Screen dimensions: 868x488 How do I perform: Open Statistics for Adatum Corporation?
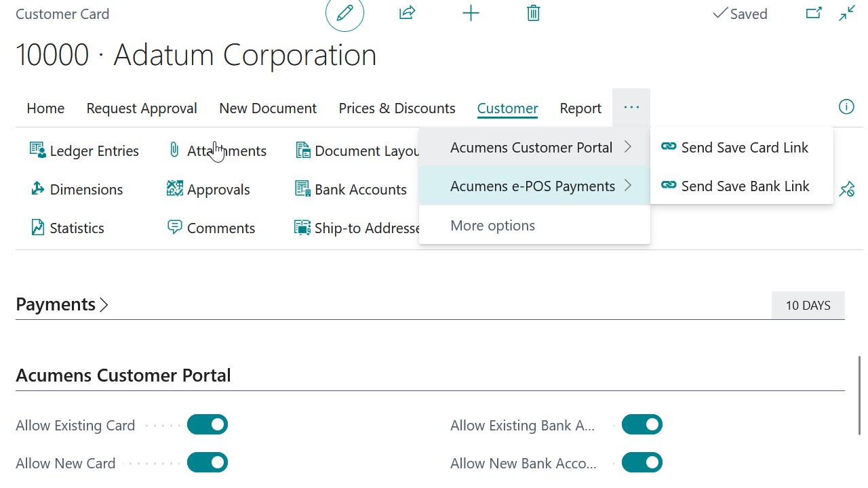pyautogui.click(x=37, y=228)
